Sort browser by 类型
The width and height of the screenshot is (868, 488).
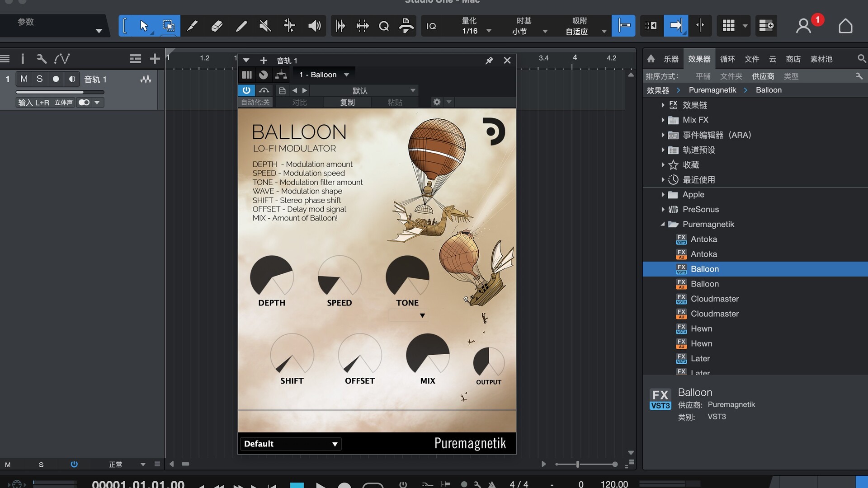pos(791,76)
